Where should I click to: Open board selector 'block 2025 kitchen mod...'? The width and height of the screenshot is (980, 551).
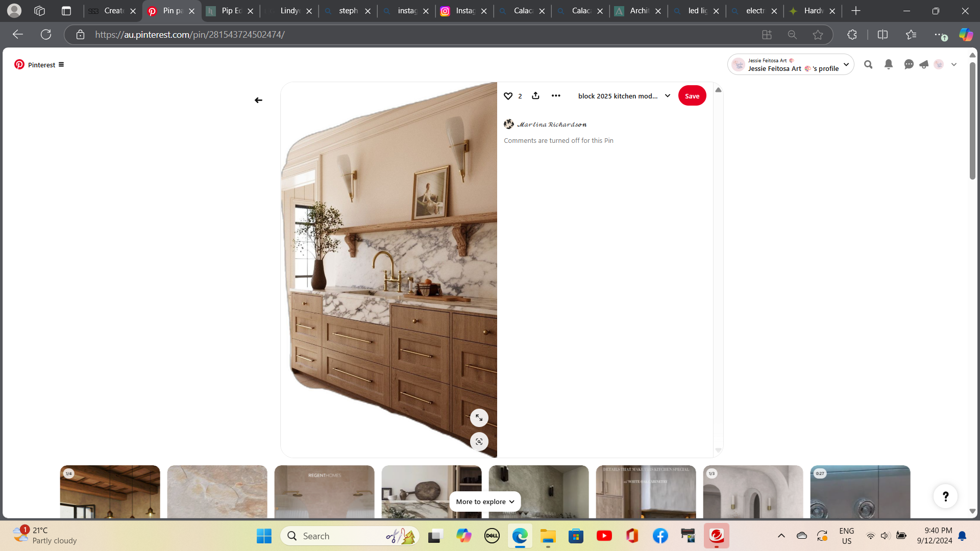click(624, 96)
